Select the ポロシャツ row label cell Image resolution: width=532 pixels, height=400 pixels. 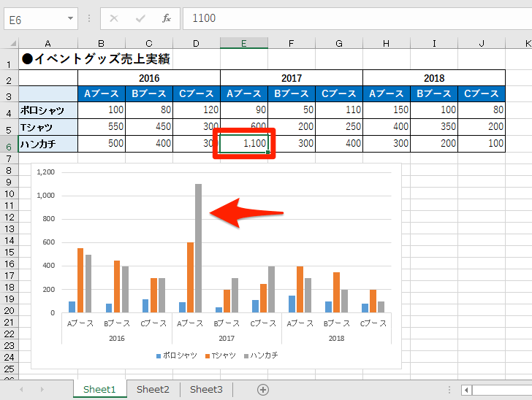click(48, 110)
